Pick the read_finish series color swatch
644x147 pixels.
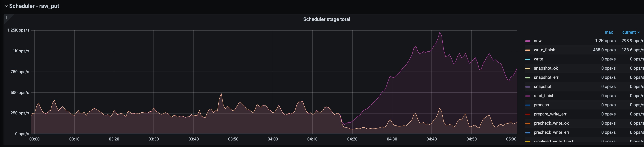click(528, 96)
